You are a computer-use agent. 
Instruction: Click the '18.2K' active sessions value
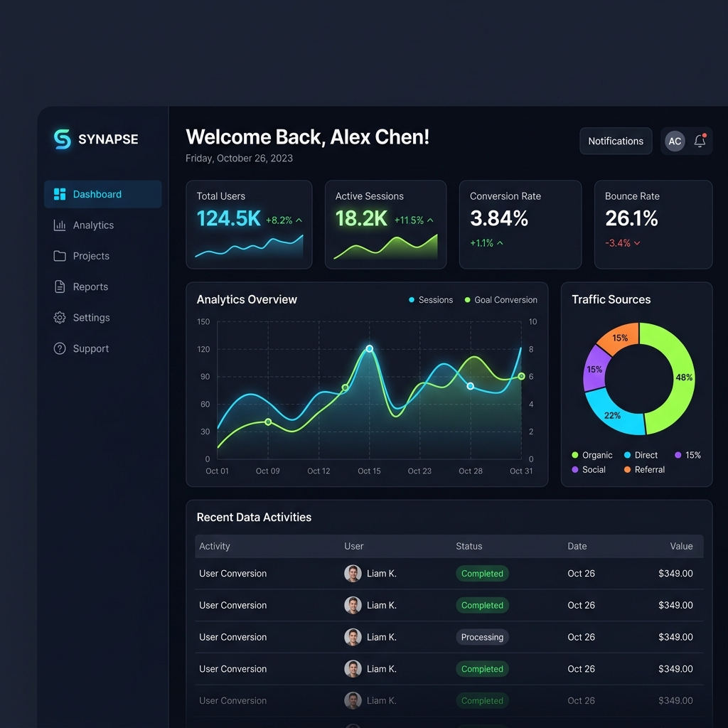tap(361, 218)
